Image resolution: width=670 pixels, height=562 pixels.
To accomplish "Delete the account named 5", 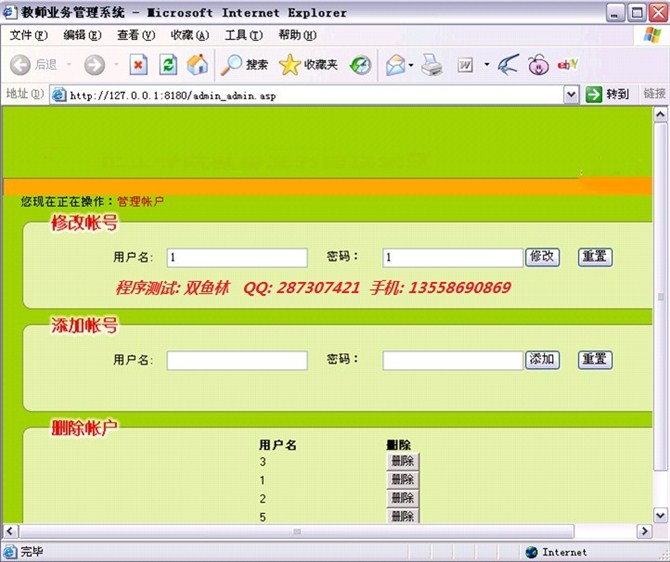I will tap(403, 516).
